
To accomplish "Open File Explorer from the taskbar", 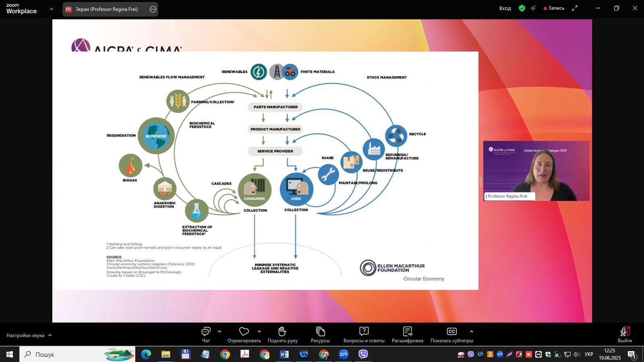I will 166,354.
